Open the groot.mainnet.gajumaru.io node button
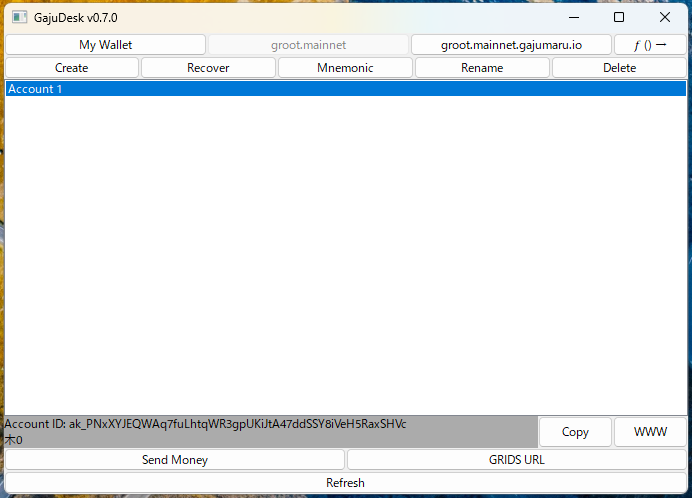The width and height of the screenshot is (692, 498). point(511,45)
